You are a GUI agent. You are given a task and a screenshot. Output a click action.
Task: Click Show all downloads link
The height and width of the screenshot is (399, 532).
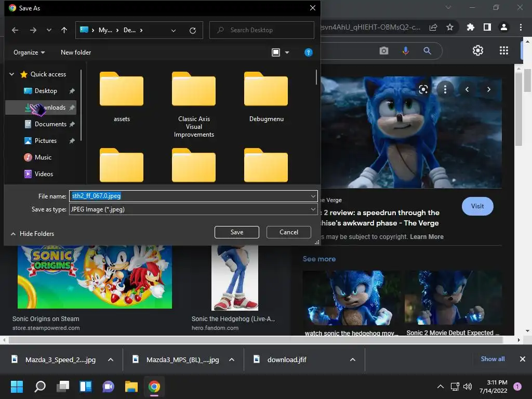493,359
